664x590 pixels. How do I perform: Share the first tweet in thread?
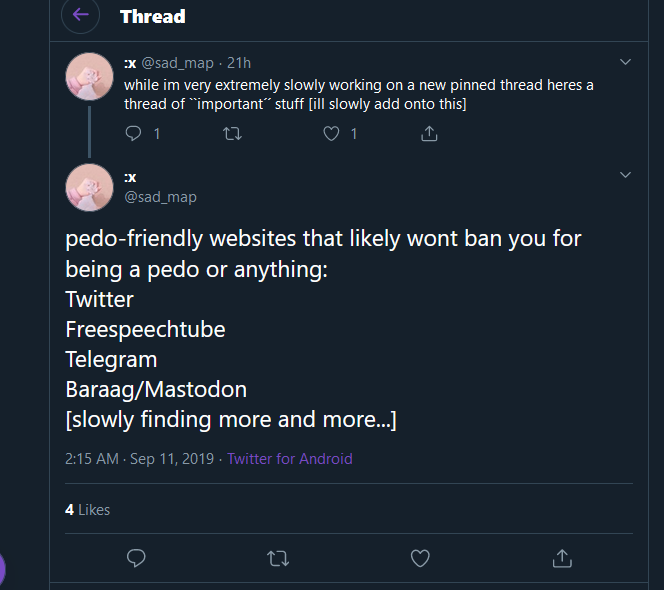pos(429,133)
